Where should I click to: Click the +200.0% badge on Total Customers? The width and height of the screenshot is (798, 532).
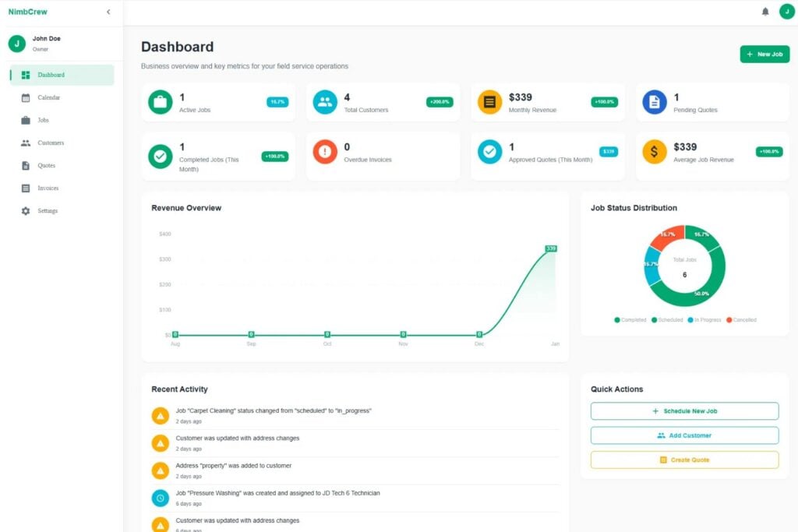click(x=440, y=102)
